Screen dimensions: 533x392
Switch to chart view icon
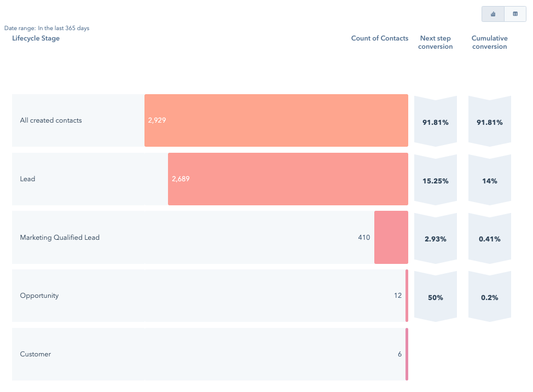493,14
